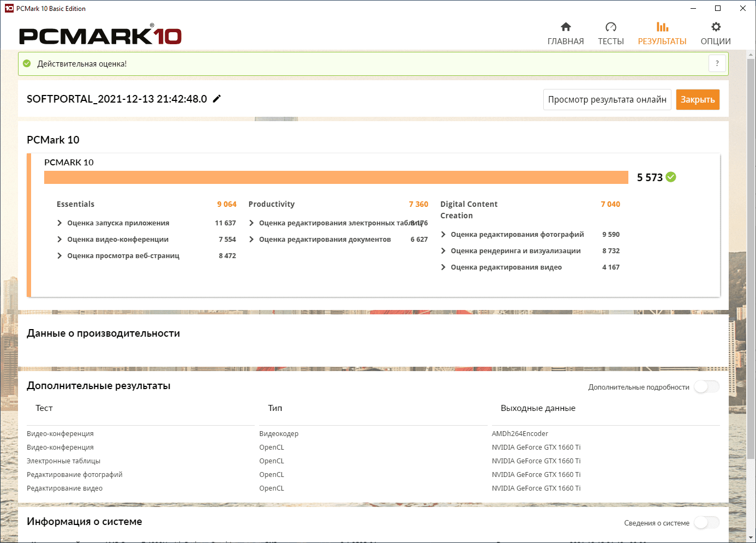This screenshot has width=756, height=543.
Task: Click the question mark help button
Action: coord(717,64)
